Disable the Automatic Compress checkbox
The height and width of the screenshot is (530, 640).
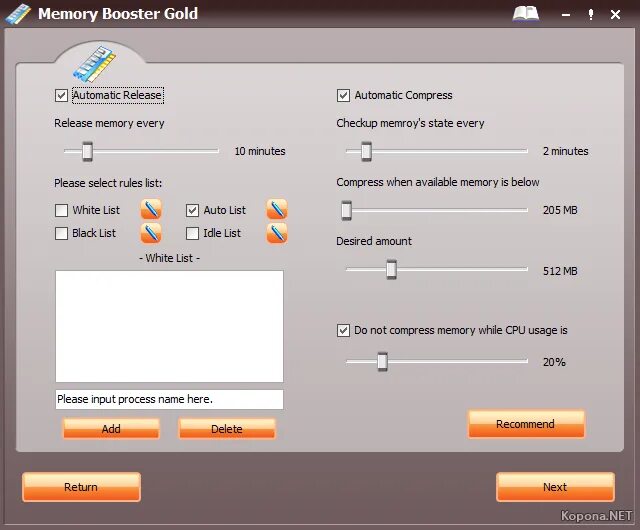coord(343,96)
